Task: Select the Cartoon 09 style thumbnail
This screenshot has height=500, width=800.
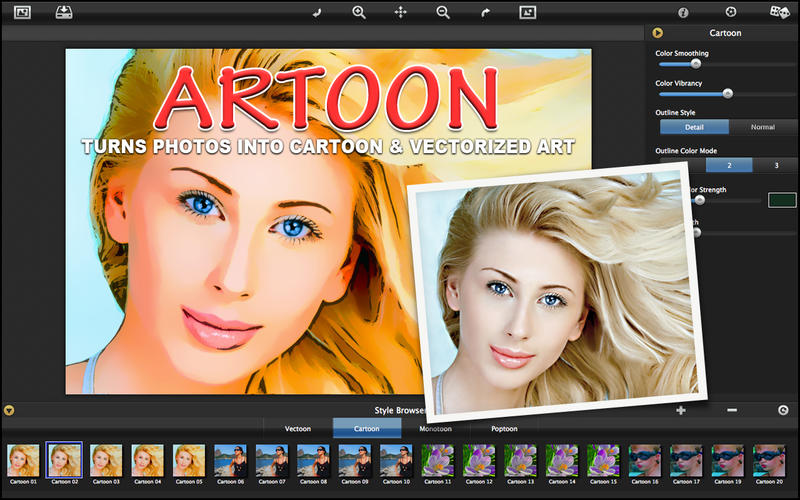Action: click(x=355, y=461)
